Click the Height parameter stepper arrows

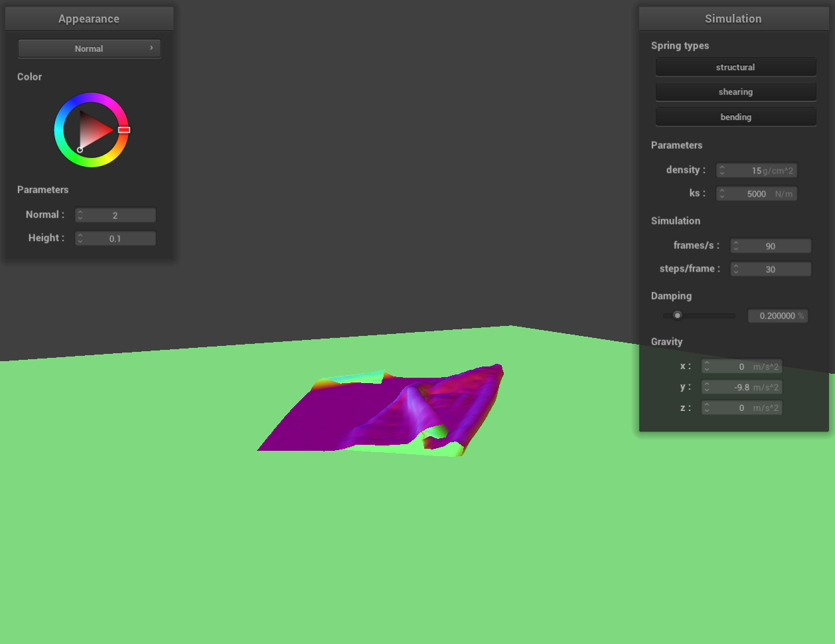pyautogui.click(x=80, y=238)
